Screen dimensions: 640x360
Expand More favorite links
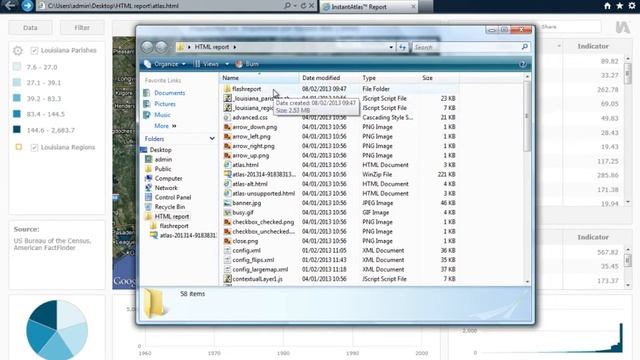click(x=165, y=126)
